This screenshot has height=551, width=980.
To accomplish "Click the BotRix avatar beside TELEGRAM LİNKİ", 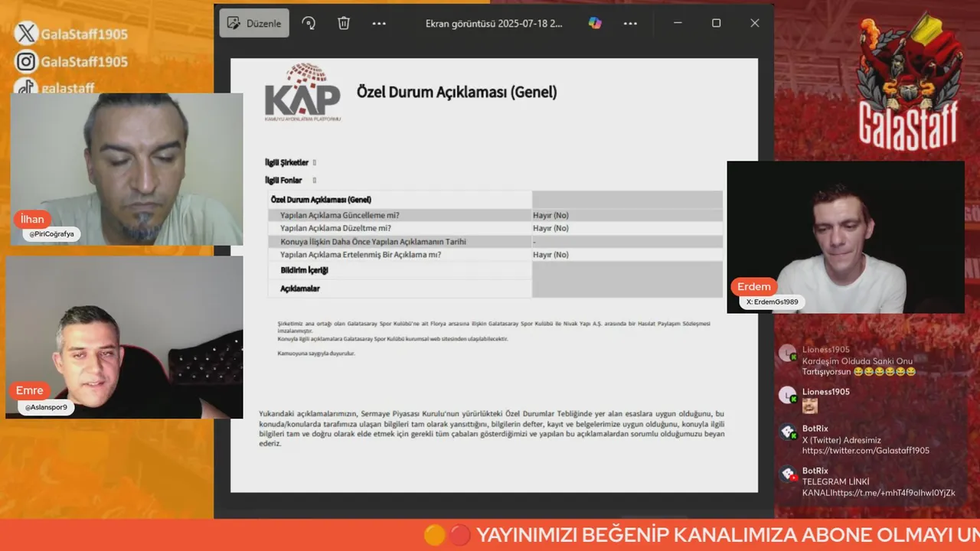I will [x=788, y=474].
